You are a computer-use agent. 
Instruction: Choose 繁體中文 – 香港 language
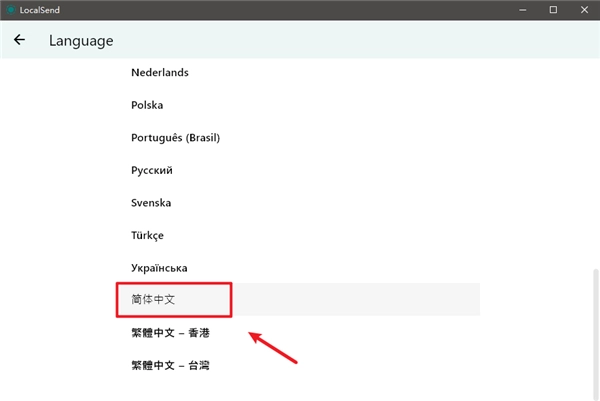click(170, 333)
